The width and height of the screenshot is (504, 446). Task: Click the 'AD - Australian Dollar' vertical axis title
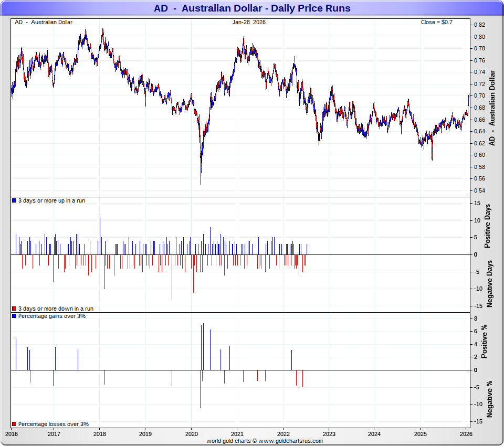coord(492,108)
